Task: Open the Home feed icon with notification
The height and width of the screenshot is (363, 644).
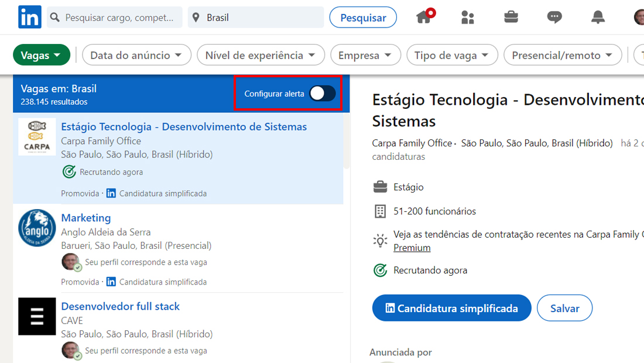Action: (x=424, y=16)
